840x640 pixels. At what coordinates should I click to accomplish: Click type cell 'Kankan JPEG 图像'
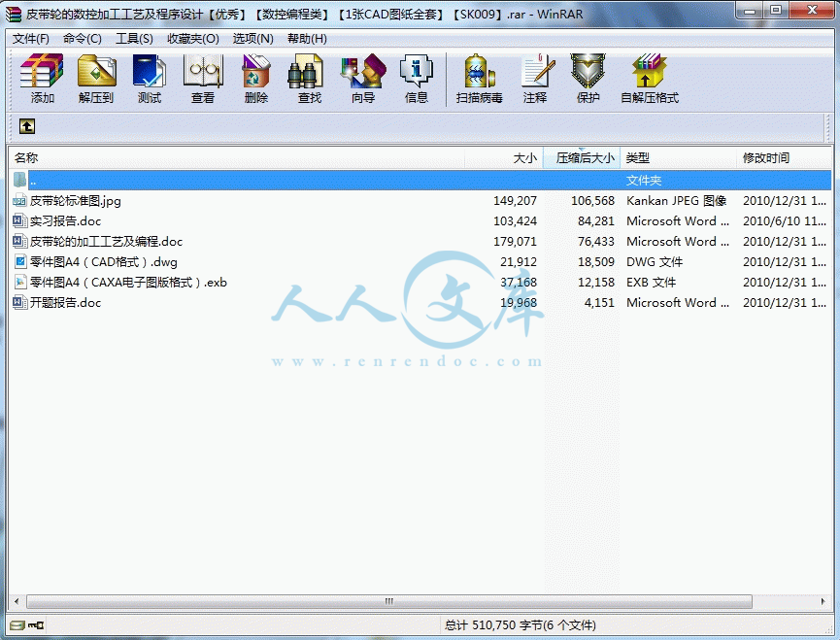click(x=677, y=201)
